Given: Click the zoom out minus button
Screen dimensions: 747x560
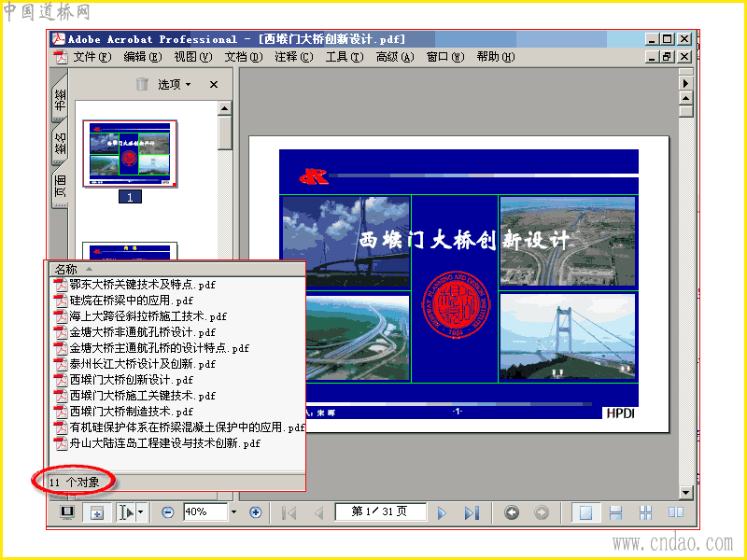Looking at the screenshot, I should (167, 512).
